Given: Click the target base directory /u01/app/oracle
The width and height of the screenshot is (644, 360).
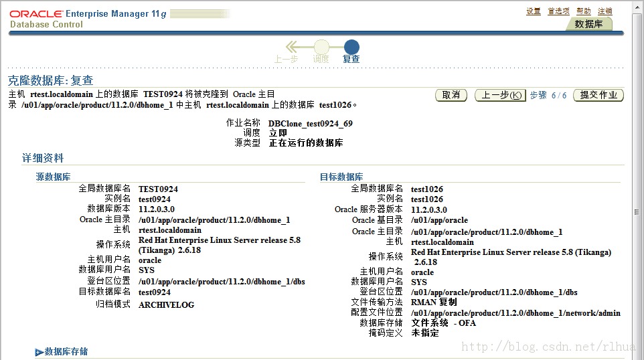Looking at the screenshot, I should pos(439,220).
